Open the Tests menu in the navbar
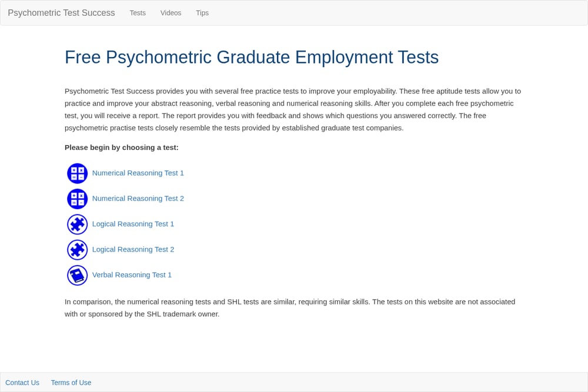The image size is (588, 392). [138, 13]
